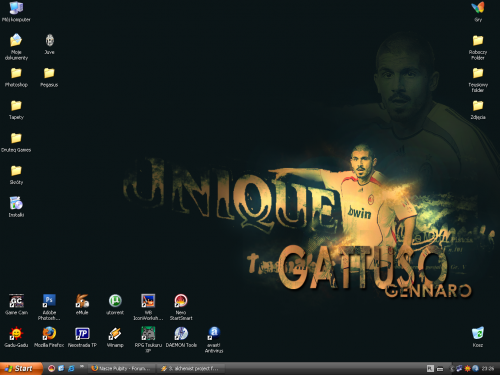Expand the quick launch overflow chevron
The width and height of the screenshot is (500, 375).
[82, 366]
